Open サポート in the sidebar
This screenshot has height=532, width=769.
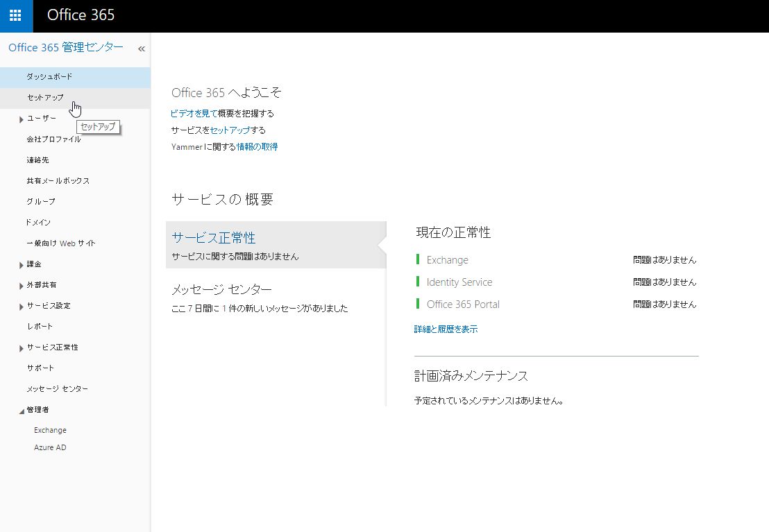pos(40,368)
